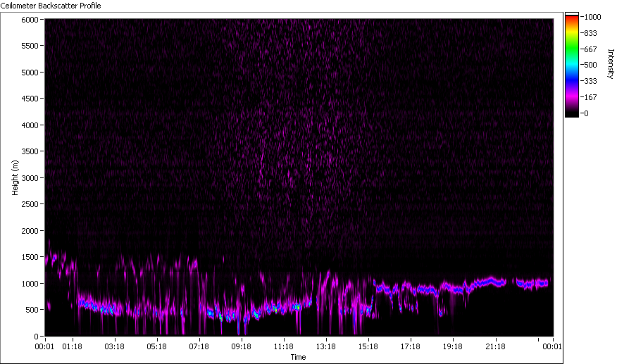This screenshot has width=617, height=364.
Task: Select the 333 value on the colorbar
Action: (x=591, y=82)
